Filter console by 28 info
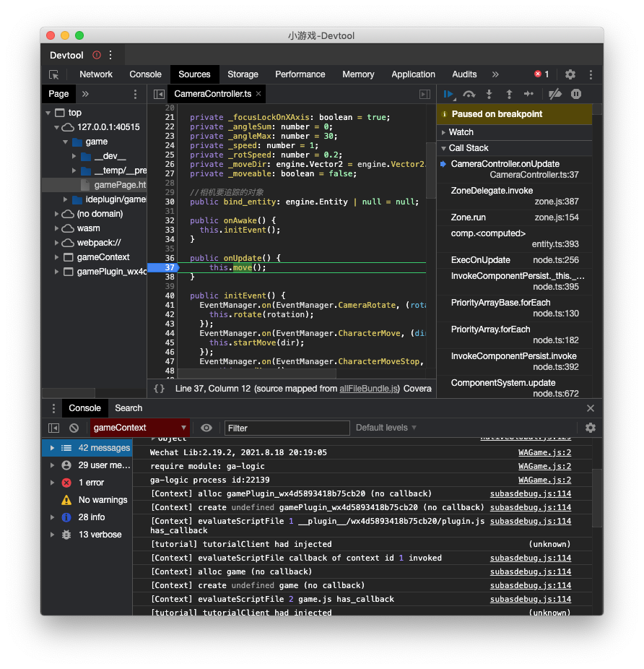Screen dimensions: 644x669 click(87, 517)
